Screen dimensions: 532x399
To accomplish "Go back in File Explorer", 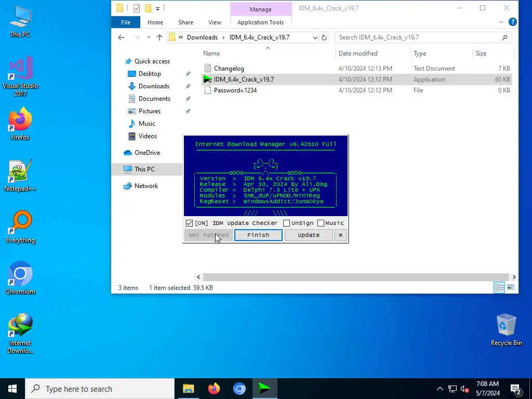I will tap(121, 37).
